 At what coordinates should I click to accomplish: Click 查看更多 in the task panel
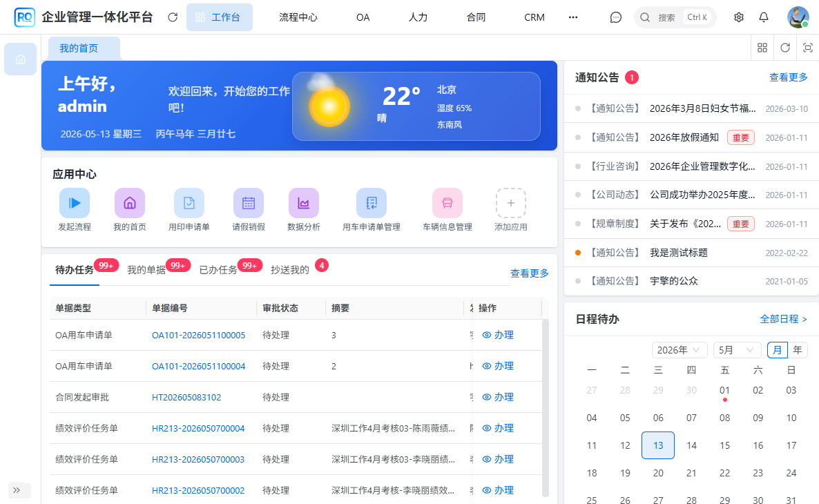coord(530,273)
